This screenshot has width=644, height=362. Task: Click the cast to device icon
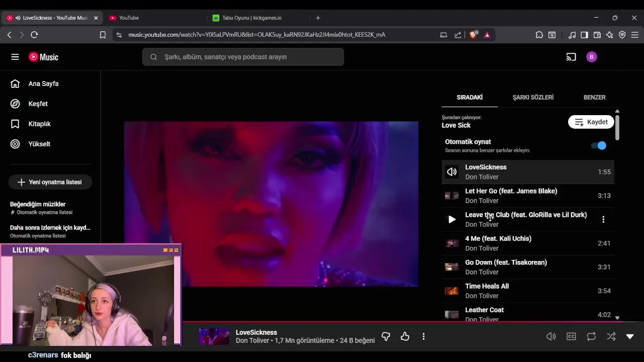[x=571, y=57]
